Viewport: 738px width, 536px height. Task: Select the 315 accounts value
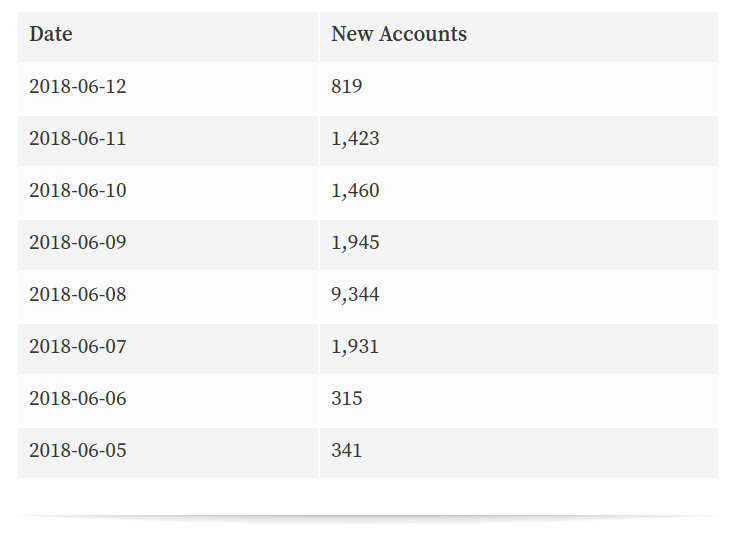coord(519,400)
